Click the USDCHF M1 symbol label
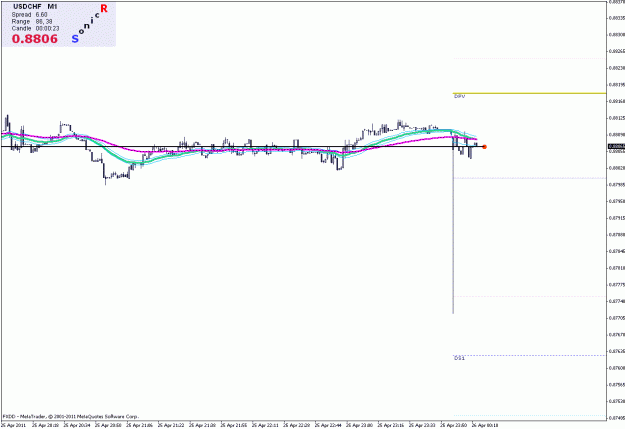The image size is (625, 429). (x=35, y=7)
